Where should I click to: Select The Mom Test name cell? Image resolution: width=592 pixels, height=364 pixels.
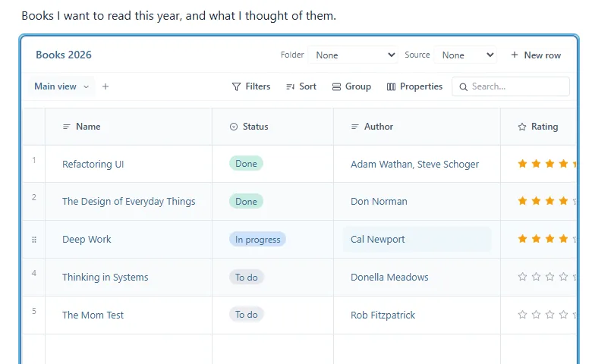(x=128, y=315)
